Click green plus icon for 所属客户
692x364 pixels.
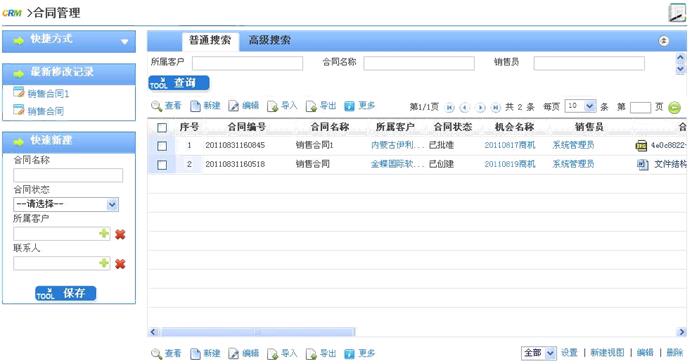tap(104, 233)
